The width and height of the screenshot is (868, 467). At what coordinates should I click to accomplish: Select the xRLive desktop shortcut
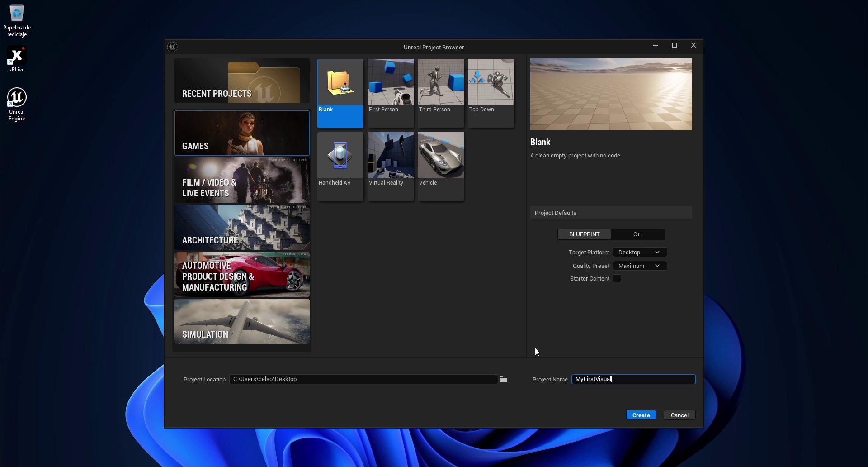(x=17, y=59)
